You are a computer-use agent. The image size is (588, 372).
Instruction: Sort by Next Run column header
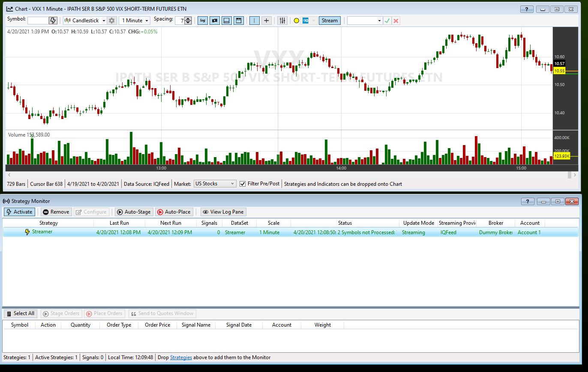[171, 223]
